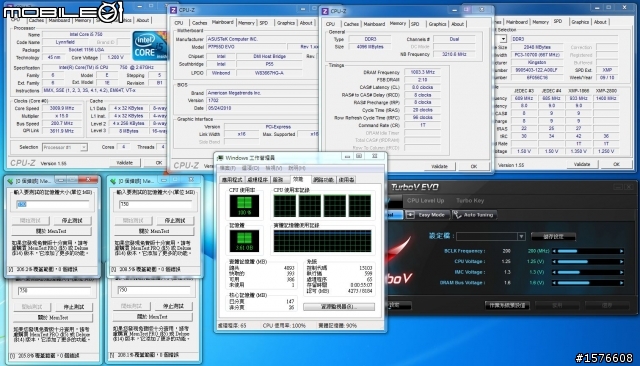Click the Windows Task Manager title bar icon
640x366 pixels.
point(220,158)
